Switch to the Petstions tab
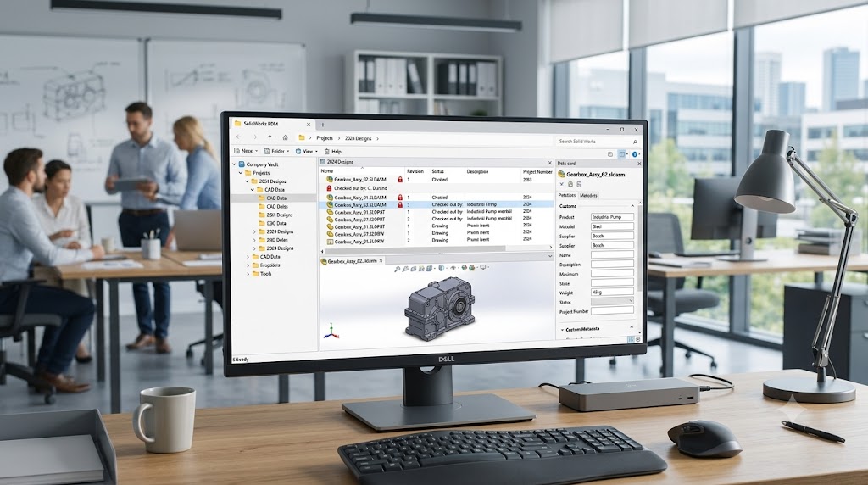 (x=567, y=195)
